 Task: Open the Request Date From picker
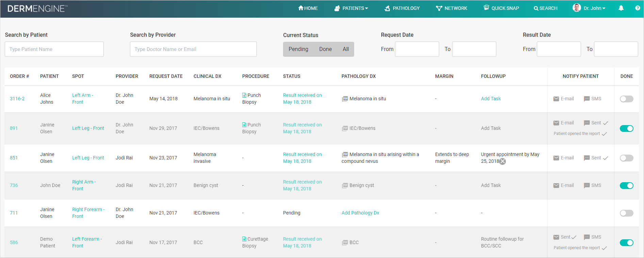417,49
